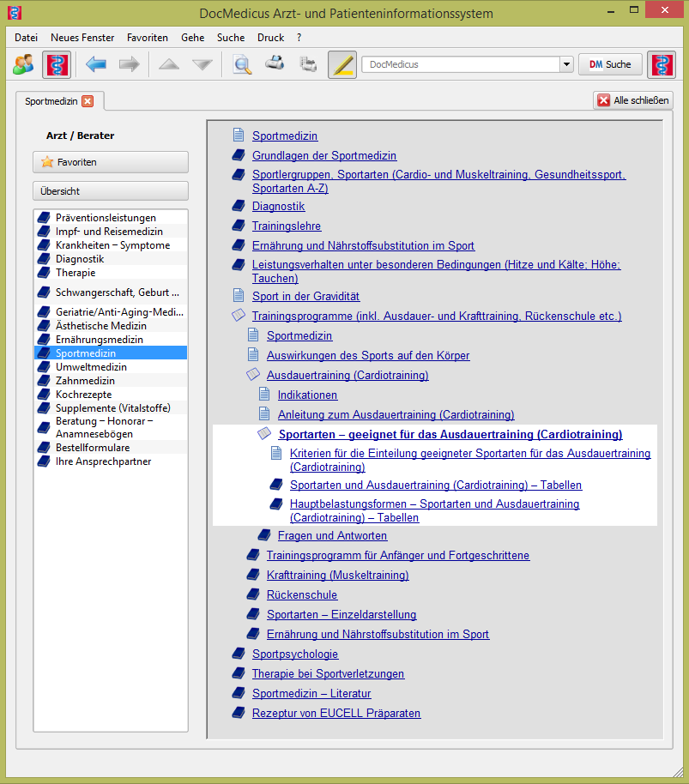The width and height of the screenshot is (689, 784).
Task: Click the patient users icon in toolbar
Action: (x=23, y=64)
